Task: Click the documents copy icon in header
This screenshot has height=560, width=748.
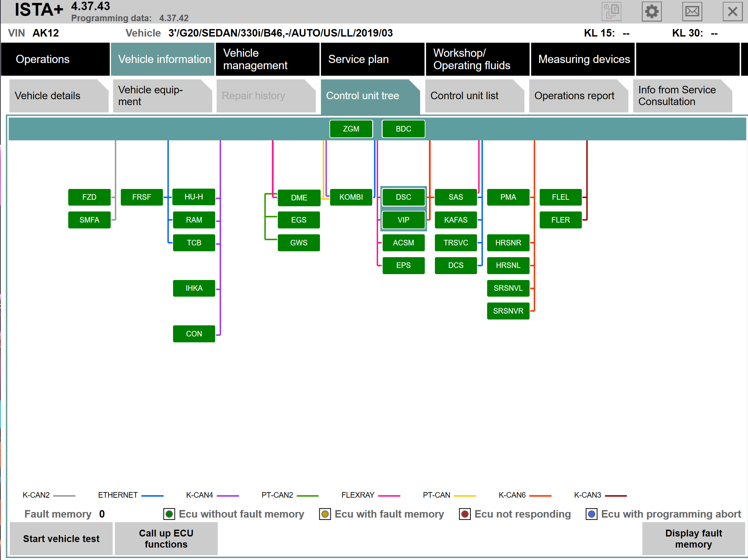Action: [x=611, y=11]
